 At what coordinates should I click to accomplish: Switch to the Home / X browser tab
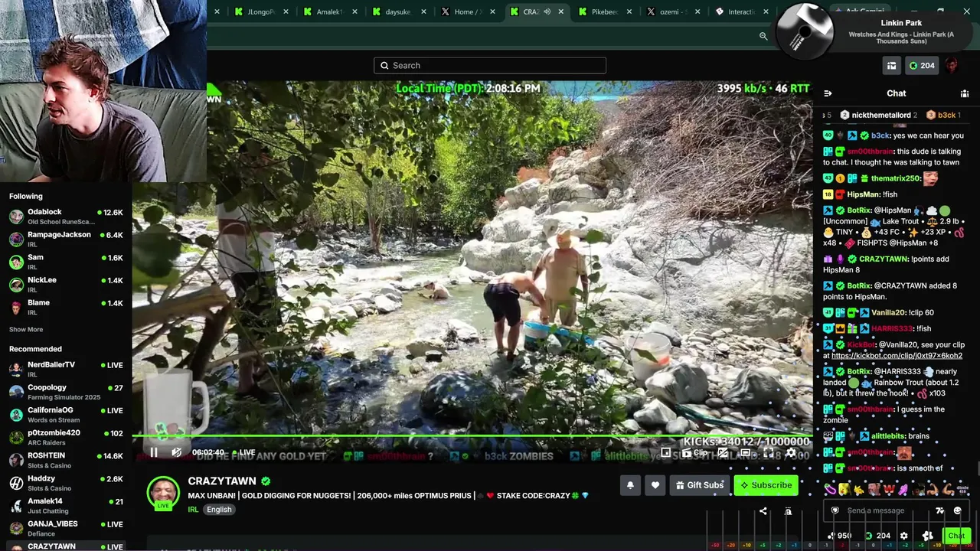[469, 11]
